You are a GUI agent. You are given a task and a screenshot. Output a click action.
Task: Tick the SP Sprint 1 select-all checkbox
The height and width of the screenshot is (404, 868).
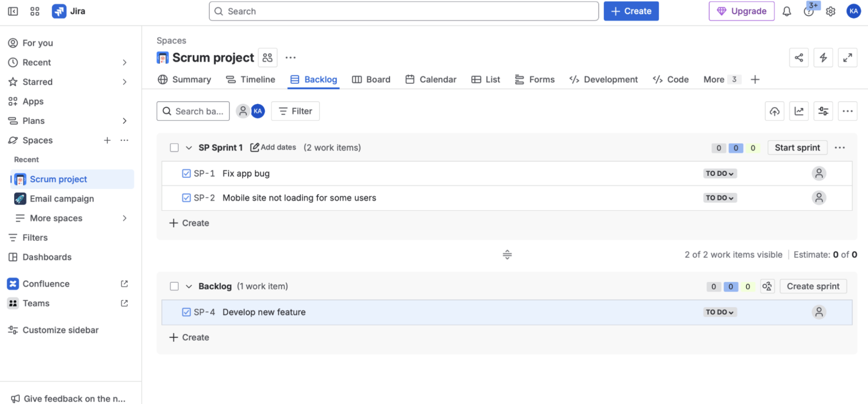tap(174, 148)
